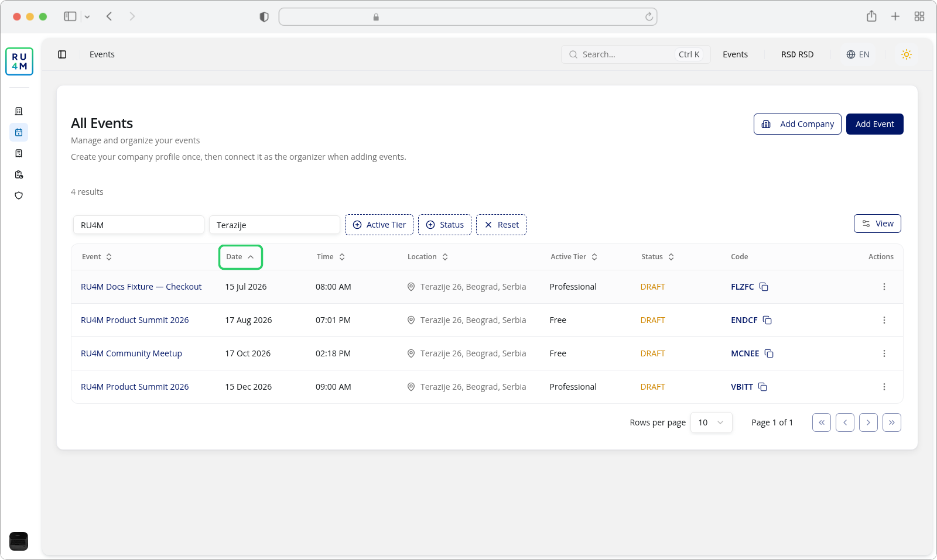The width and height of the screenshot is (937, 560).
Task: Sort table by Event column
Action: pyautogui.click(x=97, y=257)
